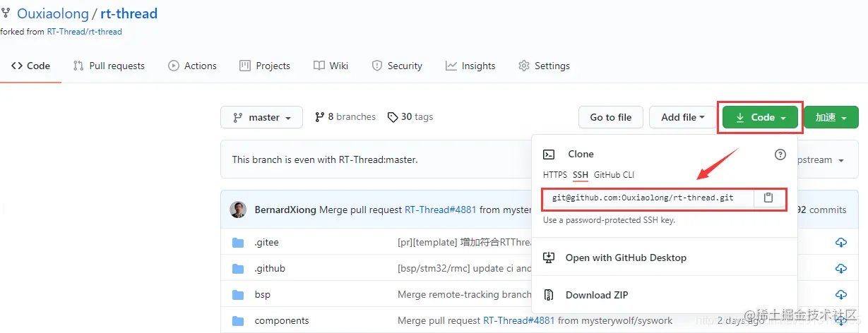Click BernardXiong's avatar thumbnail
The height and width of the screenshot is (333, 868).
(x=238, y=209)
